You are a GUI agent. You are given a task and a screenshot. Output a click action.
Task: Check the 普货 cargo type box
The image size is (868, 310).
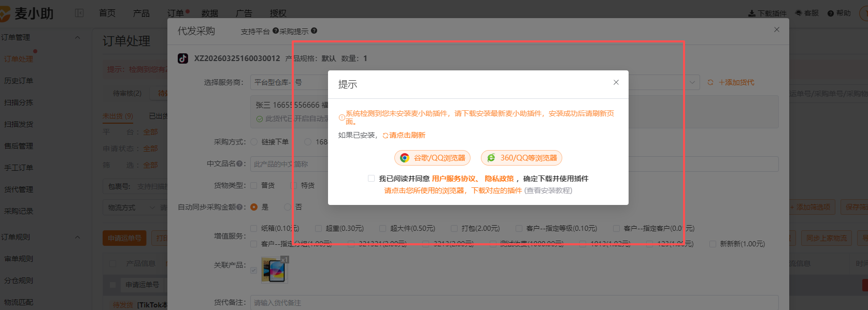pyautogui.click(x=254, y=185)
